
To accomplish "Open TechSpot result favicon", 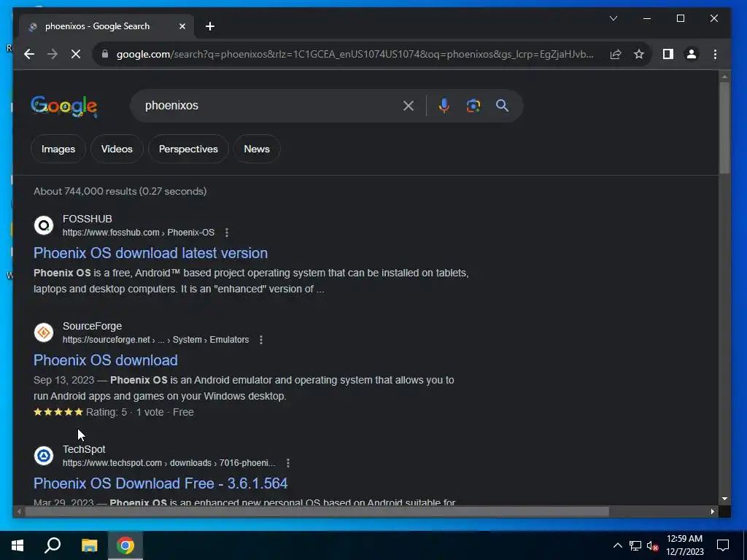I will click(44, 456).
